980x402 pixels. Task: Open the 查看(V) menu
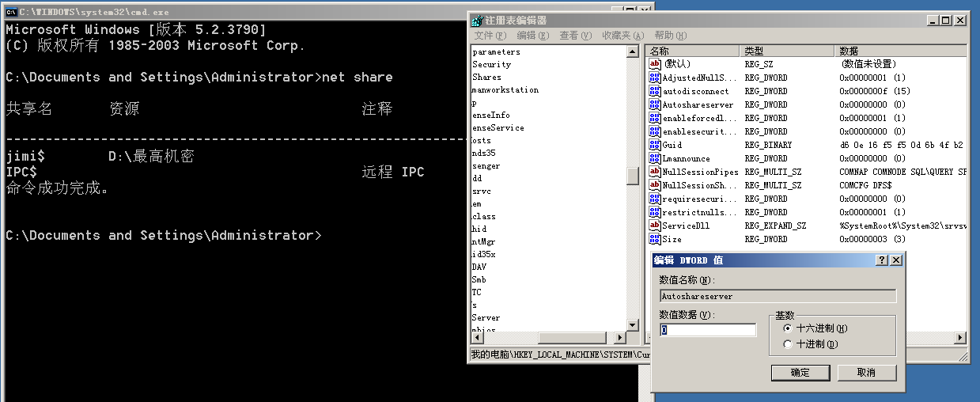[x=575, y=36]
